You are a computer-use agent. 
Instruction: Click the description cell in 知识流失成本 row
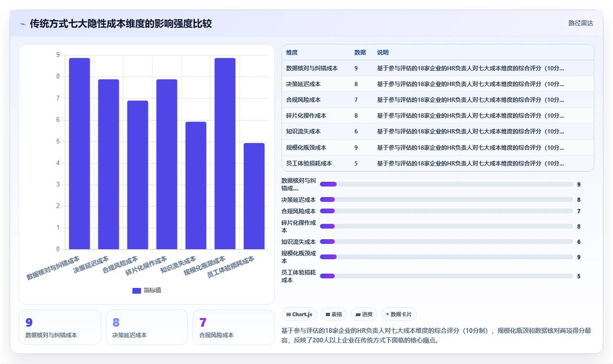tap(470, 132)
